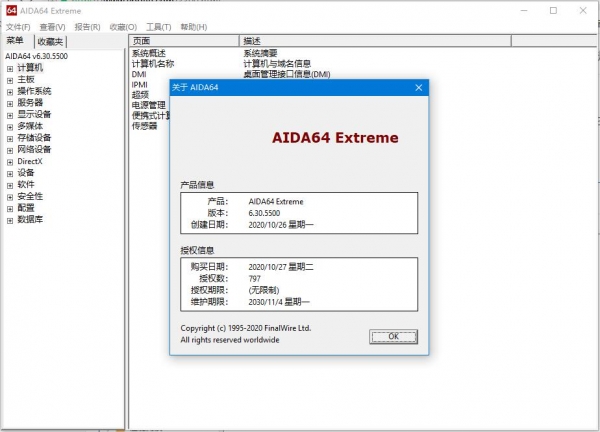Expand the 网络设备 tree node
Screen dimensions: 600x432
point(10,150)
